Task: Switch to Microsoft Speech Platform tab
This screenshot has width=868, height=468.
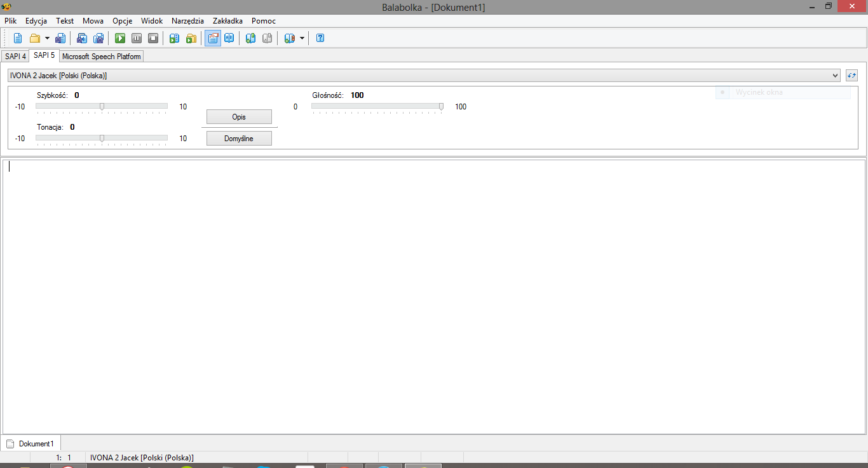Action: 102,57
